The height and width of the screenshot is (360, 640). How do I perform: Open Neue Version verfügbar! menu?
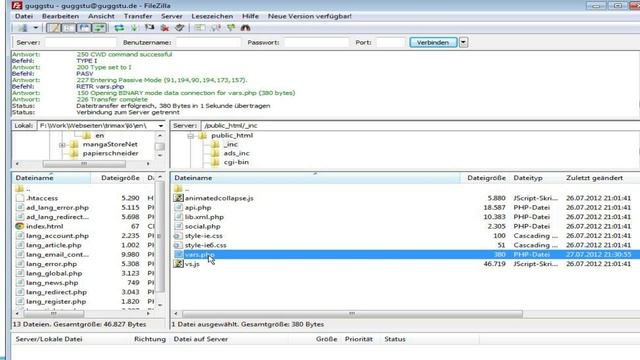pos(309,16)
